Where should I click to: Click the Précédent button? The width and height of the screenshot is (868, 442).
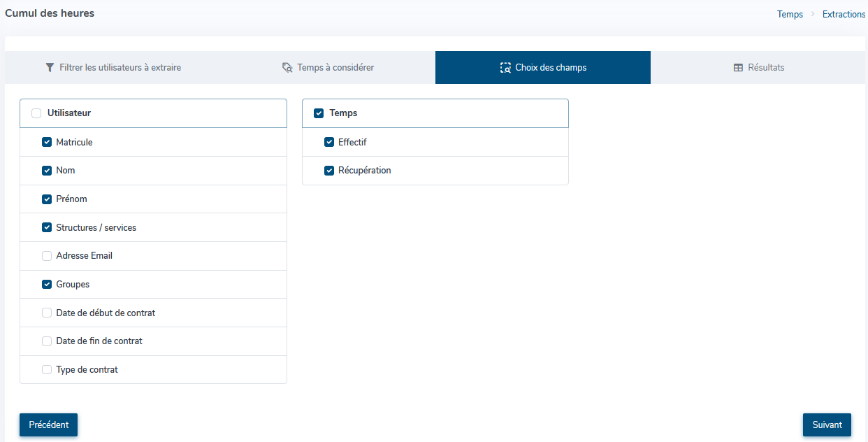click(48, 425)
